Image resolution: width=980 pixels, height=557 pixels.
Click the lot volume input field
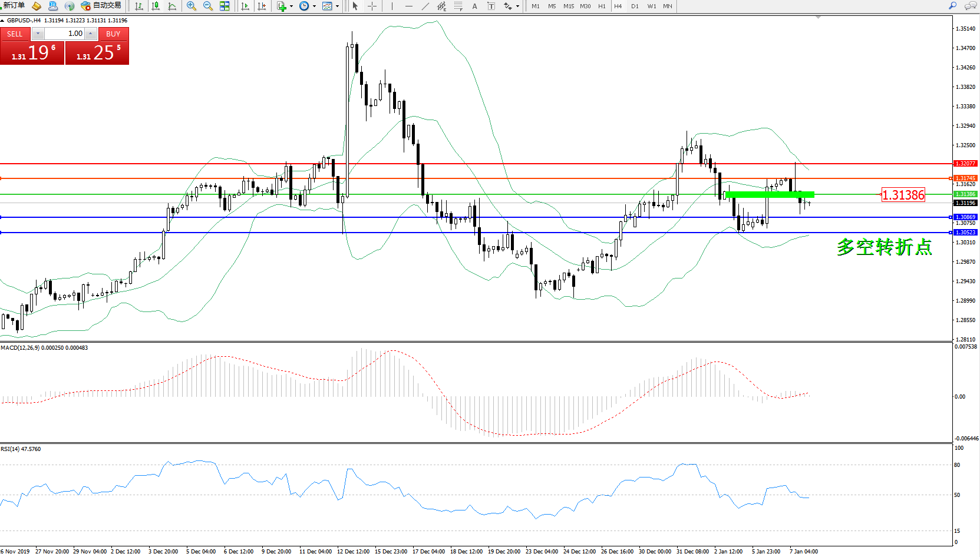65,34
